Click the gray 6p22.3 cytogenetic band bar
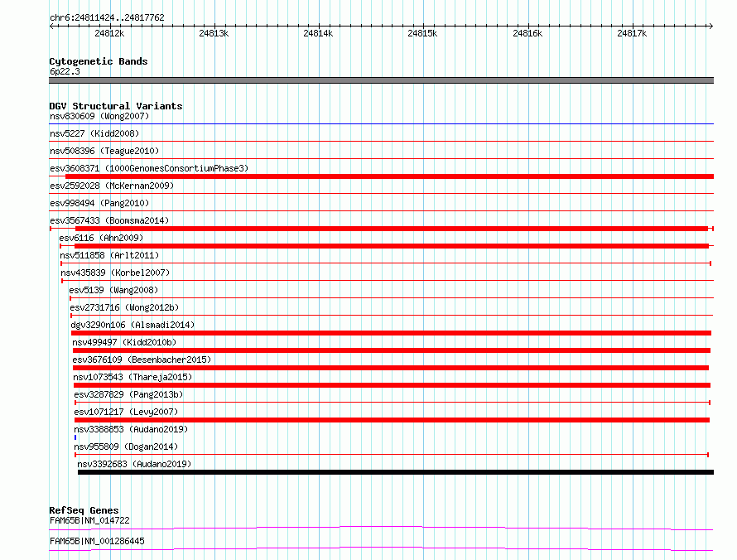The height and width of the screenshot is (560, 737). (381, 80)
